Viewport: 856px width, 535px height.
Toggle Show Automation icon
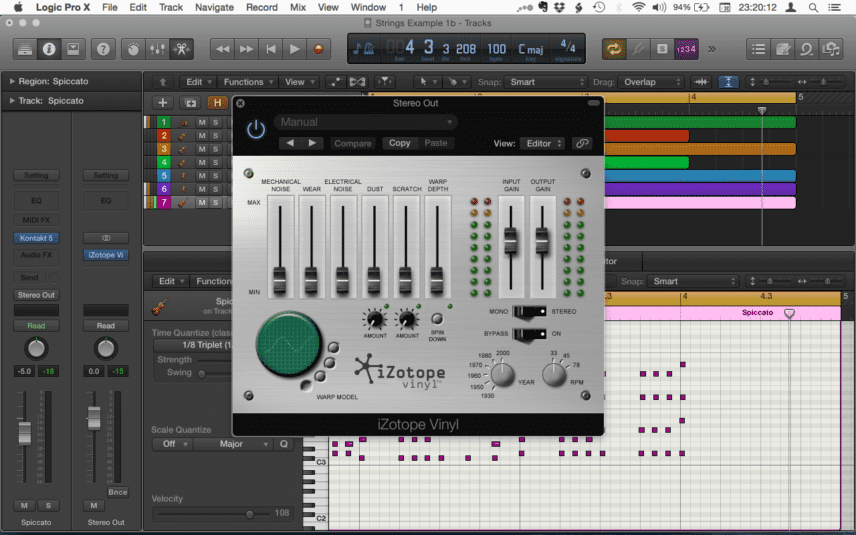(335, 82)
